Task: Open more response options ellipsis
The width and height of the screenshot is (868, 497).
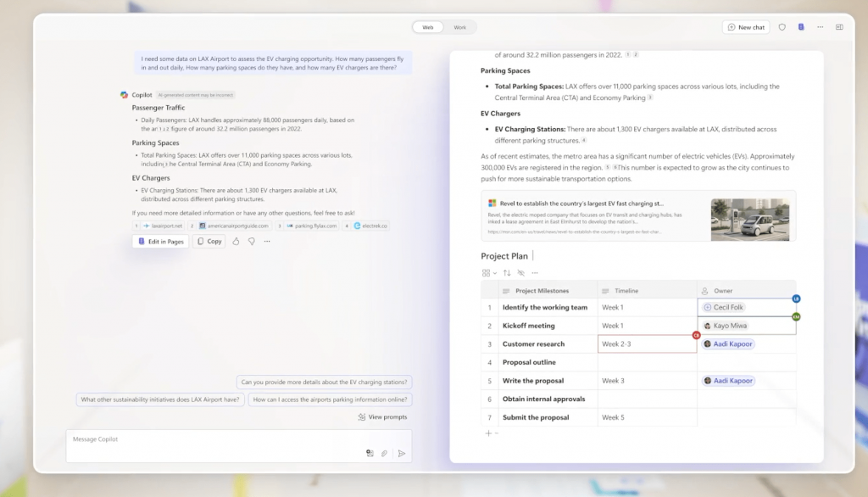Action: tap(267, 242)
